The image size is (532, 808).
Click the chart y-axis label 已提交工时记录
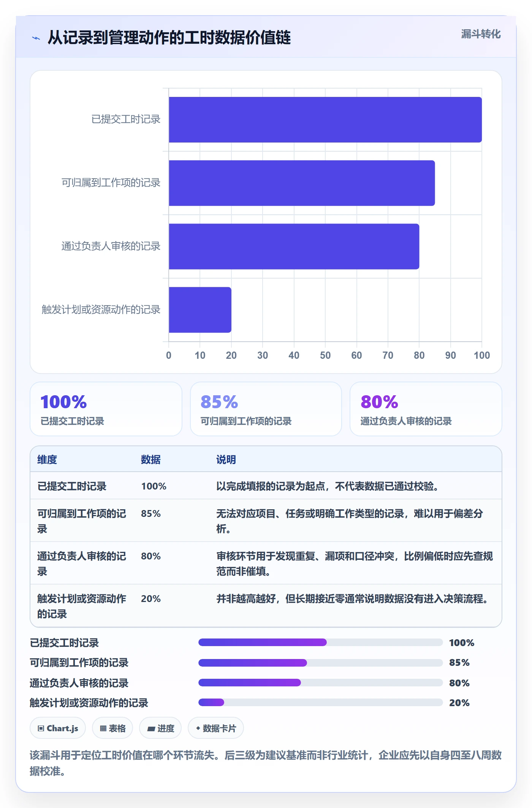(x=126, y=119)
